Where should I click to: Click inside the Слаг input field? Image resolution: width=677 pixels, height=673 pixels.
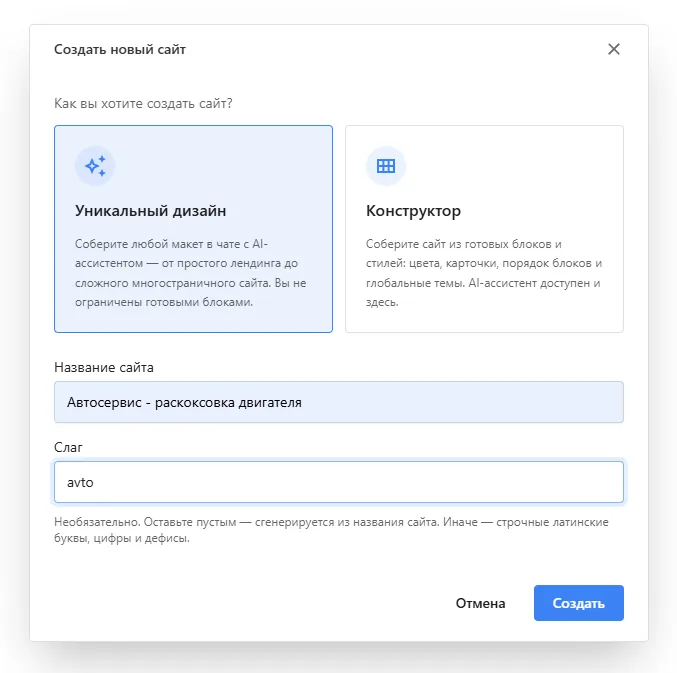(338, 482)
